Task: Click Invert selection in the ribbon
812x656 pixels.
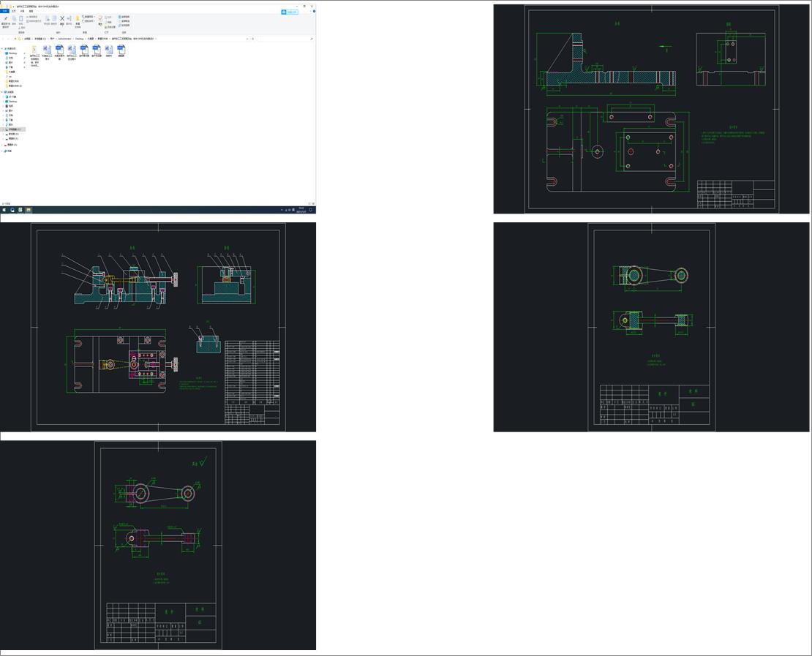Action: (x=124, y=26)
